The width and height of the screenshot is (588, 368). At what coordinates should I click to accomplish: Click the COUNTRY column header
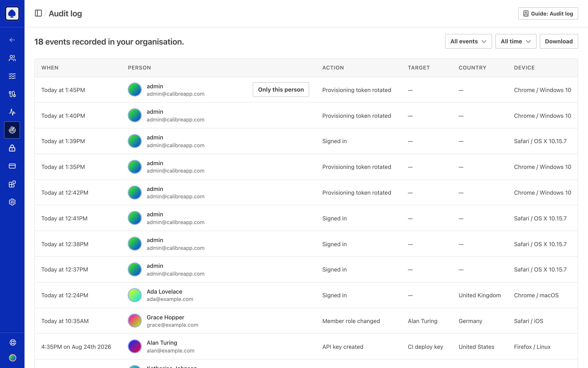[x=472, y=68]
